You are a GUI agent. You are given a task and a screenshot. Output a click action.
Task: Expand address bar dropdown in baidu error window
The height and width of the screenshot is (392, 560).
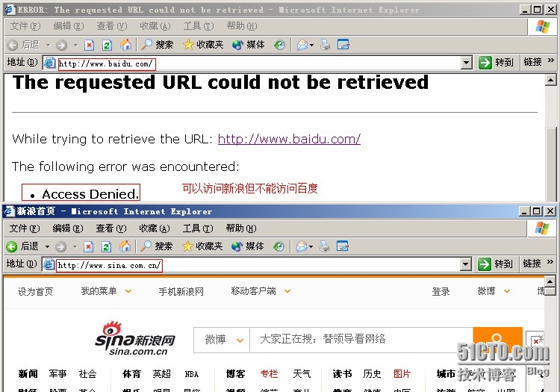(466, 63)
